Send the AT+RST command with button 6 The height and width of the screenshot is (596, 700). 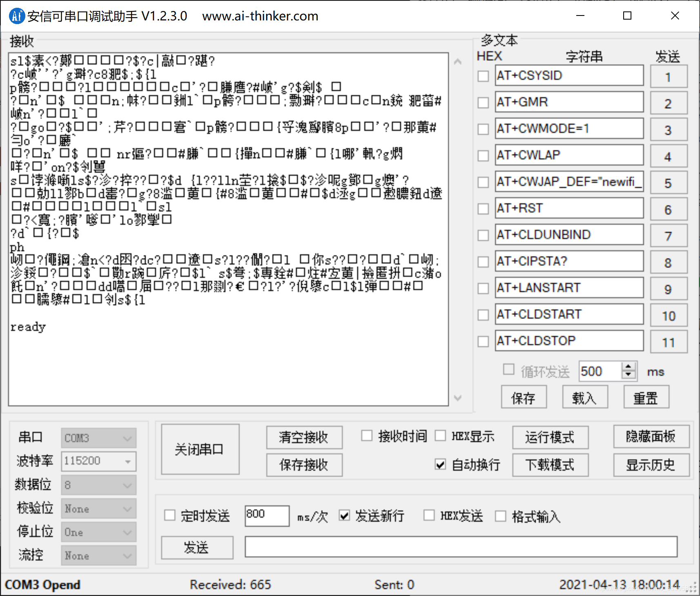coord(669,209)
